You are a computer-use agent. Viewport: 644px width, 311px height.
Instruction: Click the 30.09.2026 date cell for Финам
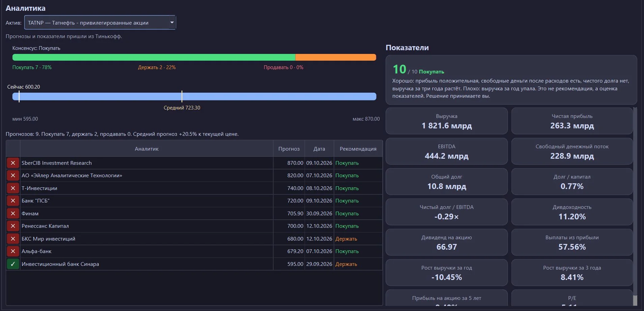(x=319, y=214)
